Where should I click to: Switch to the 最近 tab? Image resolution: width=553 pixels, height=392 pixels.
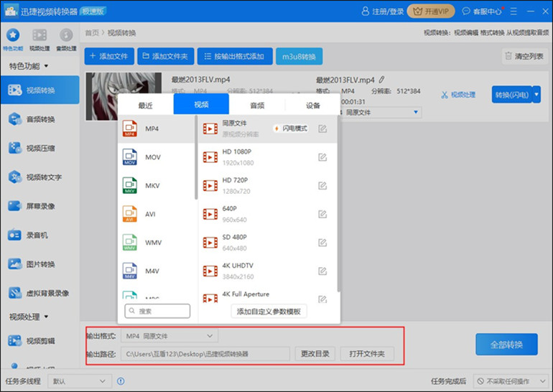[145, 105]
